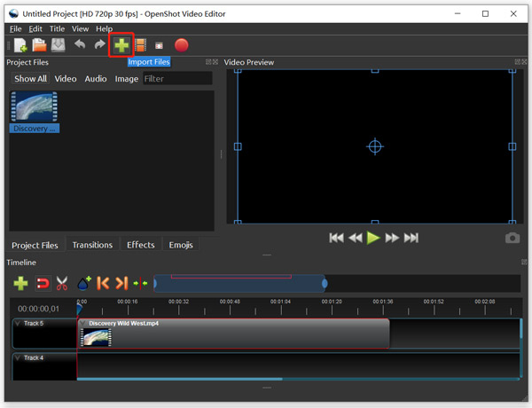Grab the right handle of the zoom slider
This screenshot has width=532, height=408.
pos(325,284)
